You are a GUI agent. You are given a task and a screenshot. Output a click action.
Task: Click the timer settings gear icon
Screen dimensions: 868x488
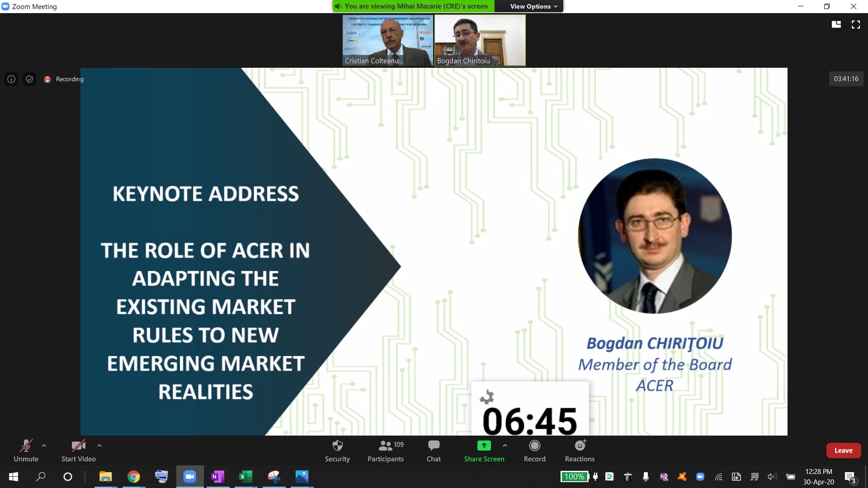(x=487, y=397)
